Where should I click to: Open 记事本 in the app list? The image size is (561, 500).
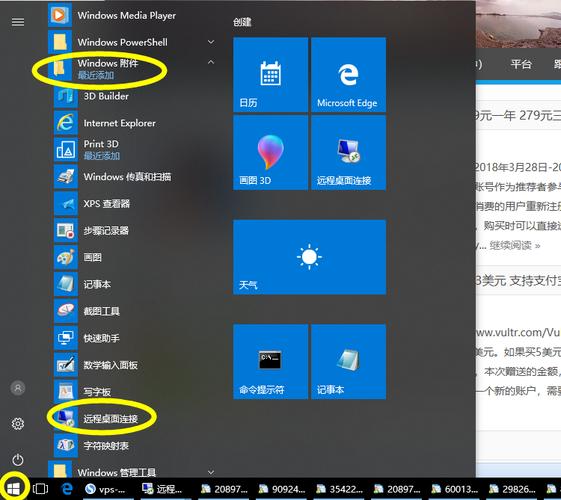click(136, 284)
